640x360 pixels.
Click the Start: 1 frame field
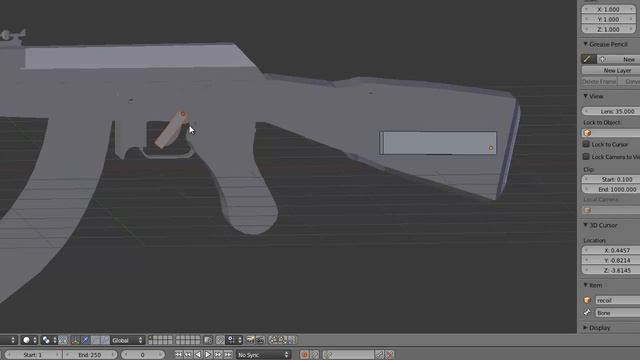pyautogui.click(x=33, y=355)
